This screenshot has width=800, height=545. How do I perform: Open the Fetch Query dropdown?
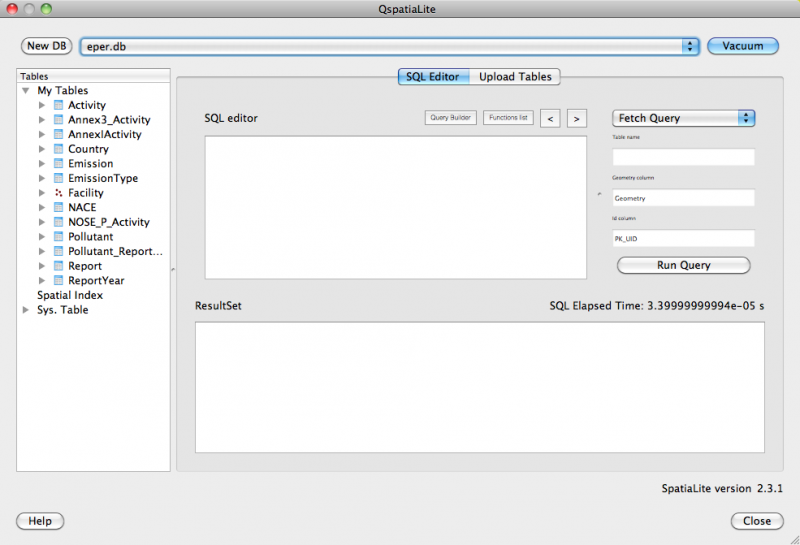(x=683, y=118)
